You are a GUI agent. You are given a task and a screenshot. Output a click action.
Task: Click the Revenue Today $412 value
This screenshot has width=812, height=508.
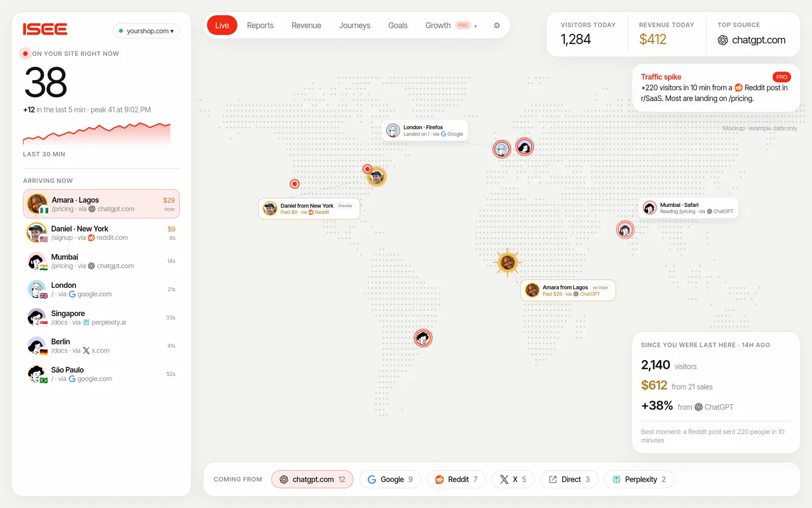click(652, 40)
